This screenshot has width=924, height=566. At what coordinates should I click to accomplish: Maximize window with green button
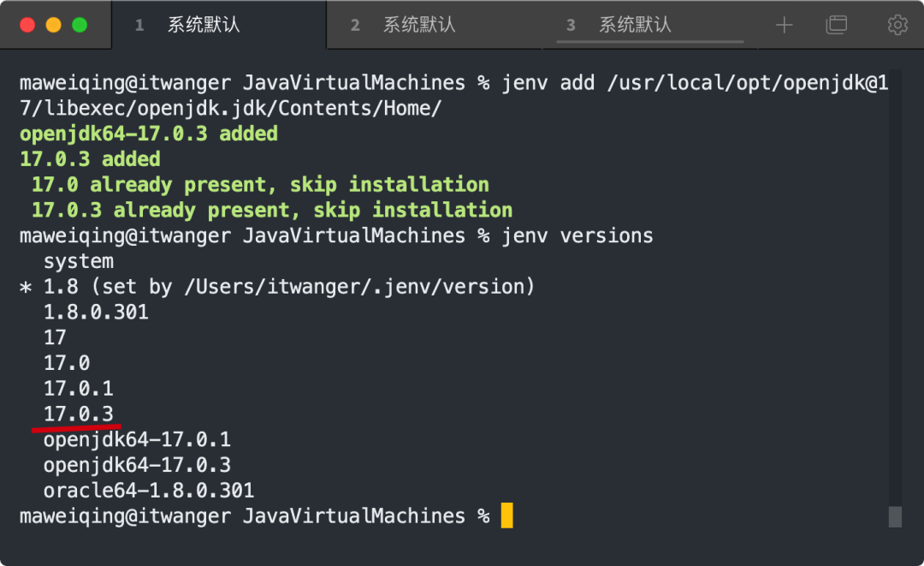pyautogui.click(x=80, y=26)
